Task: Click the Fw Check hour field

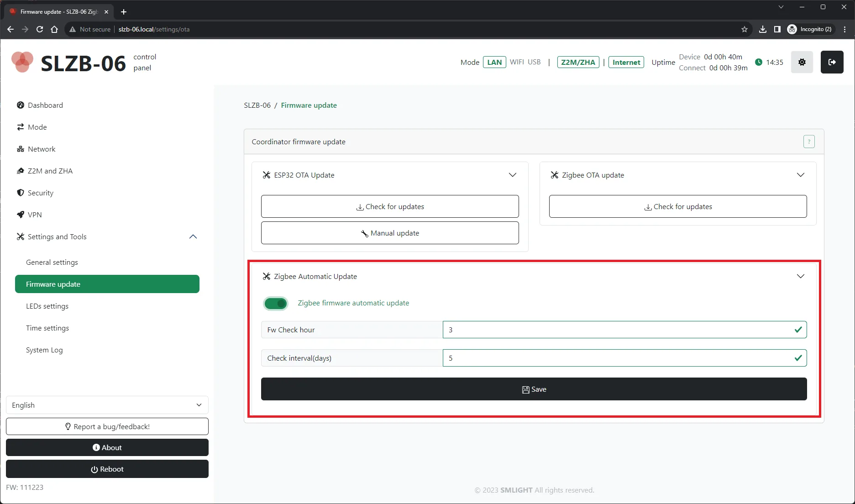Action: tap(624, 330)
